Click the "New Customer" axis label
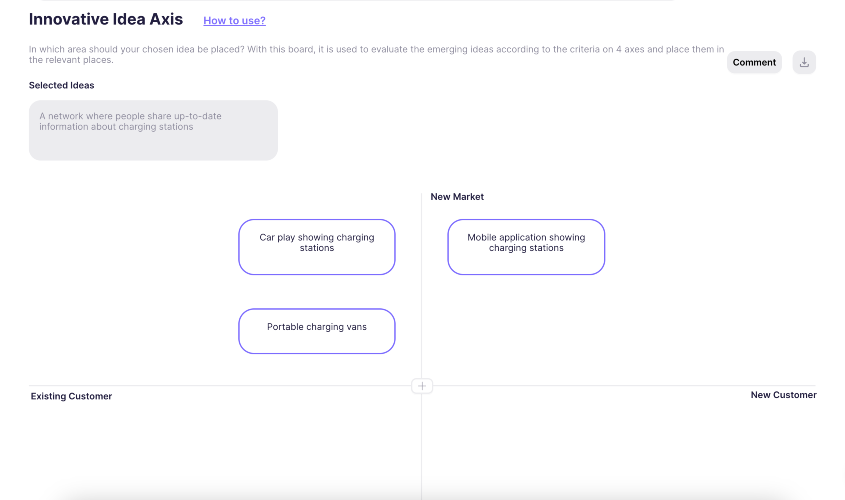 (784, 395)
